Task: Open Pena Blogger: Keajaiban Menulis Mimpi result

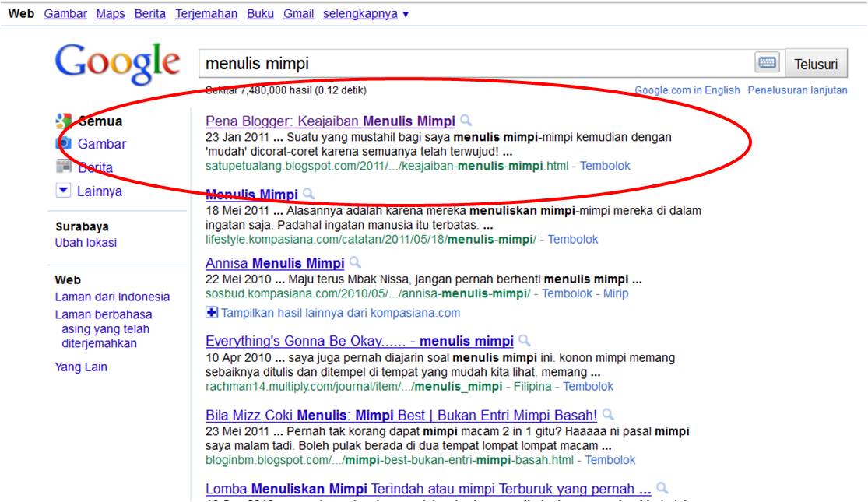Action: [330, 121]
